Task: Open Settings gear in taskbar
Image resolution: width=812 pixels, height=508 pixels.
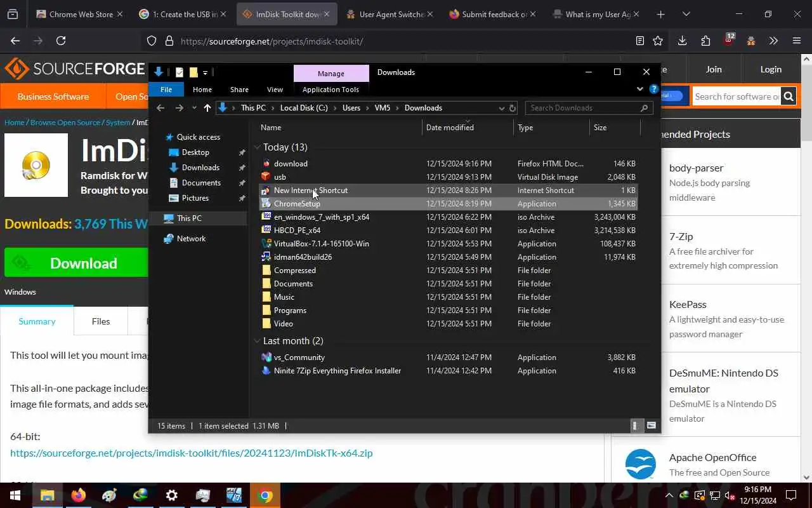Action: point(172,495)
